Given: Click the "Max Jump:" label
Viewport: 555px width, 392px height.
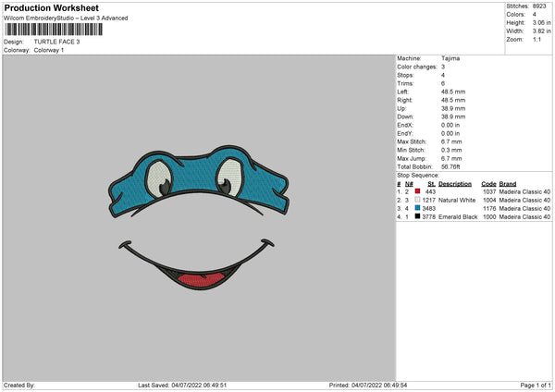Looking at the screenshot, I should (x=412, y=158).
